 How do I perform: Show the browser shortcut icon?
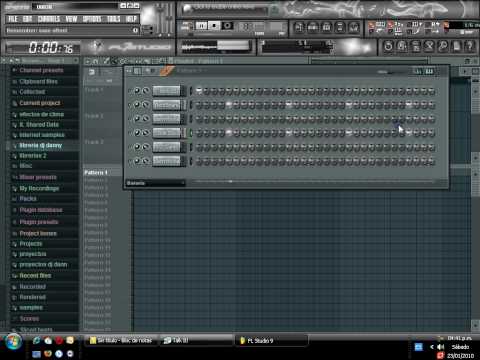click(x=340, y=27)
